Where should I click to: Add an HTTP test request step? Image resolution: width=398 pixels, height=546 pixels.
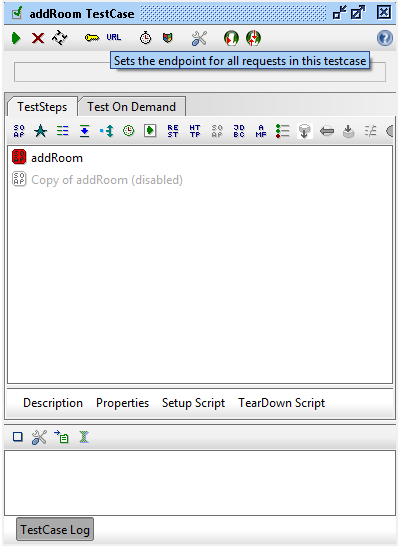(195, 131)
